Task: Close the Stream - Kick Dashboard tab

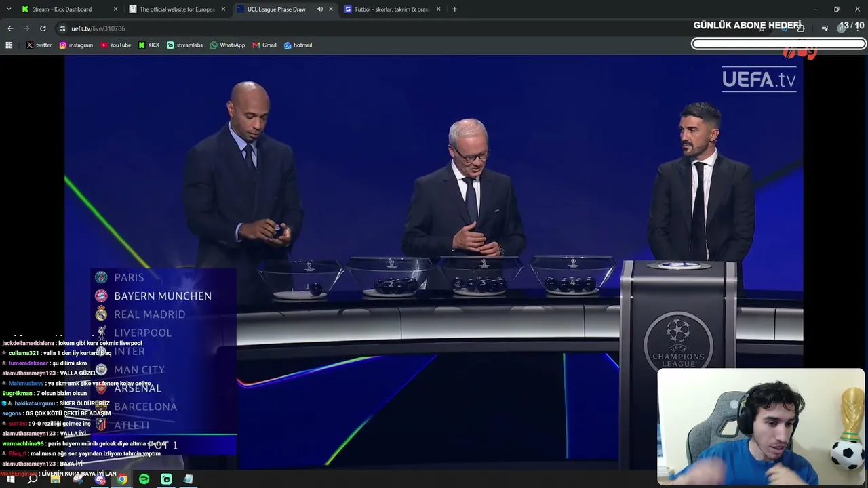Action: click(x=115, y=9)
